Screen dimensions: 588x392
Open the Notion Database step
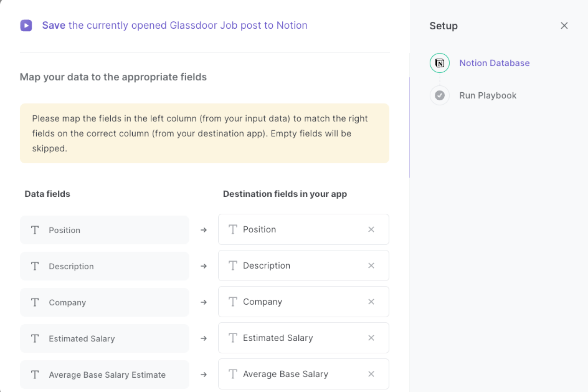coord(494,63)
